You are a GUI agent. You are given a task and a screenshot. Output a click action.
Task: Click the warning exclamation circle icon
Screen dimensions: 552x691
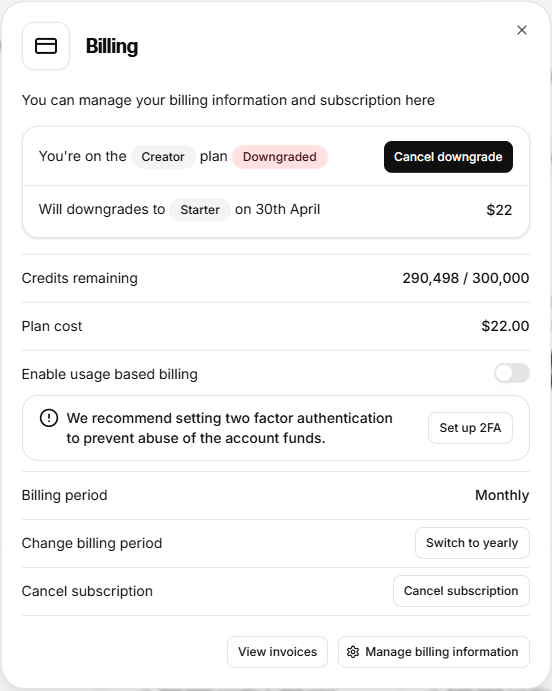[x=49, y=418]
